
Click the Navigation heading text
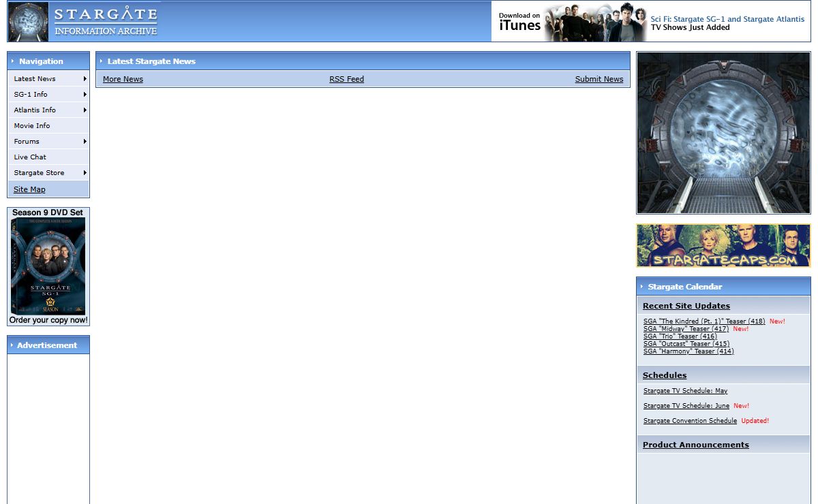pyautogui.click(x=41, y=61)
